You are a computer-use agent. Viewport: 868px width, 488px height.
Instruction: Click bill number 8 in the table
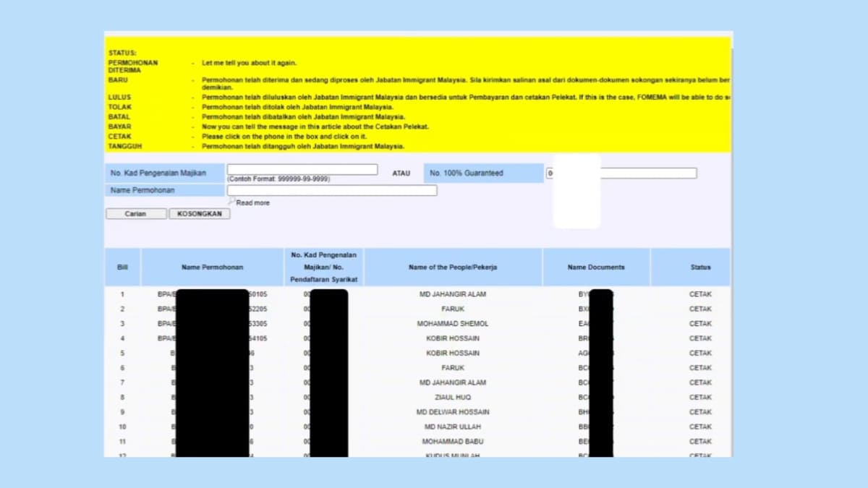[122, 398]
